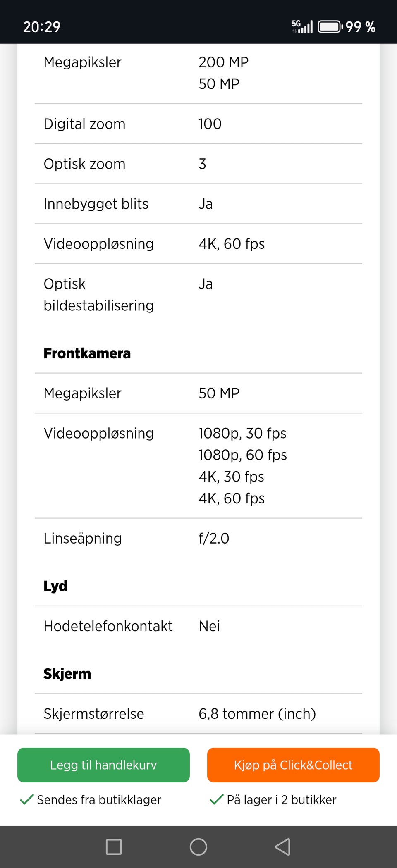Screen dimensions: 397x868
Task: Select the Frontkamera section heading
Action: 87,353
